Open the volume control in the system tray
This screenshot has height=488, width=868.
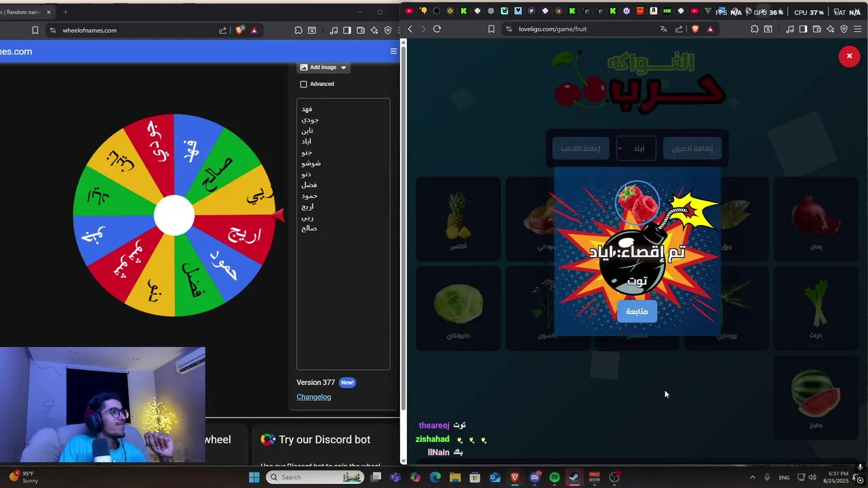pyautogui.click(x=812, y=477)
